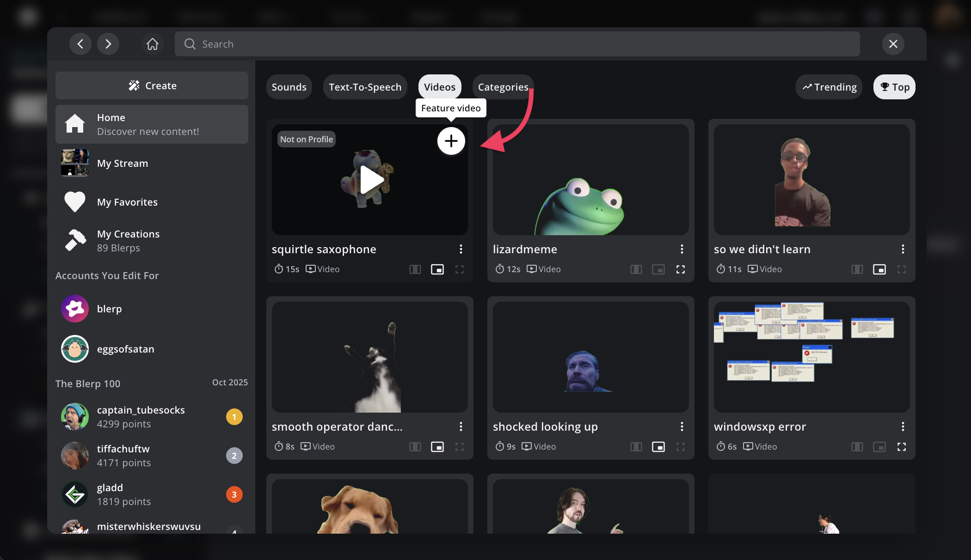Open the eggsofsatan account

[125, 349]
